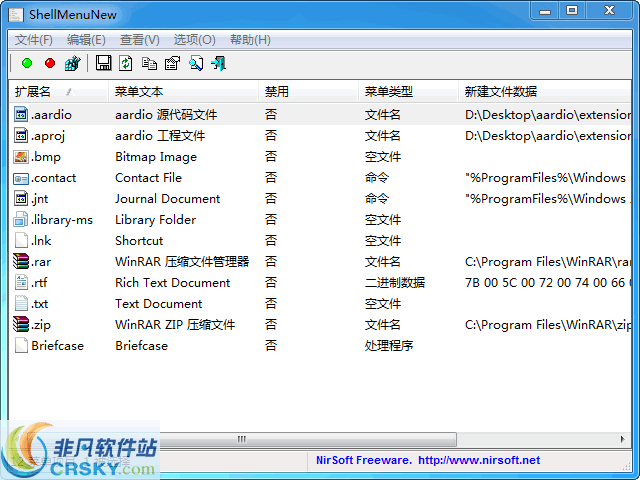Select the .aardio extension row
The image size is (640, 480).
point(320,115)
